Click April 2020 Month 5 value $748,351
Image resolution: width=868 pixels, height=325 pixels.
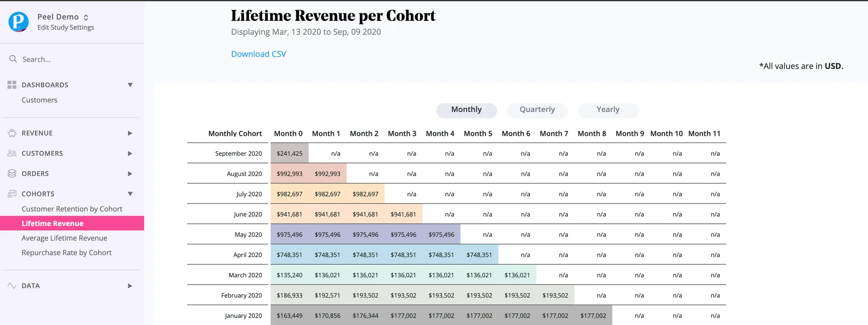coord(479,255)
